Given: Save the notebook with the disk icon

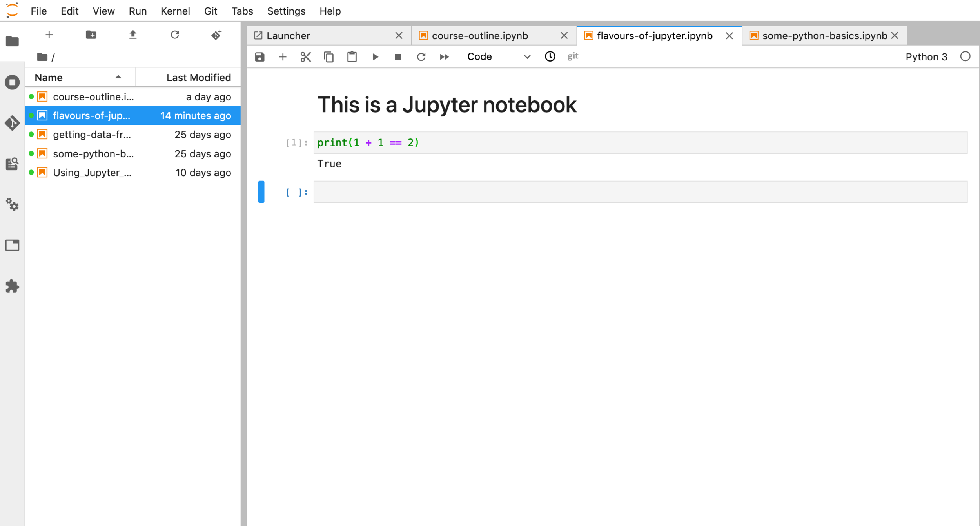Looking at the screenshot, I should point(260,57).
